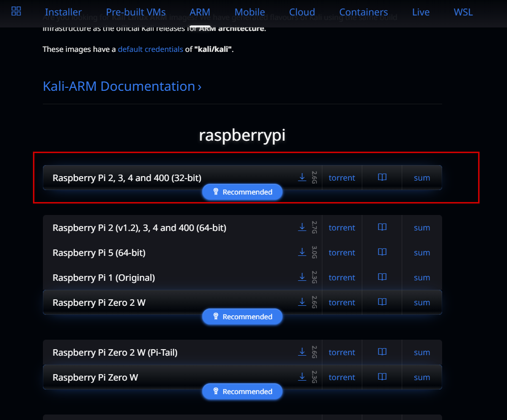Open the Cloud tab
This screenshot has width=507, height=420.
(x=302, y=12)
